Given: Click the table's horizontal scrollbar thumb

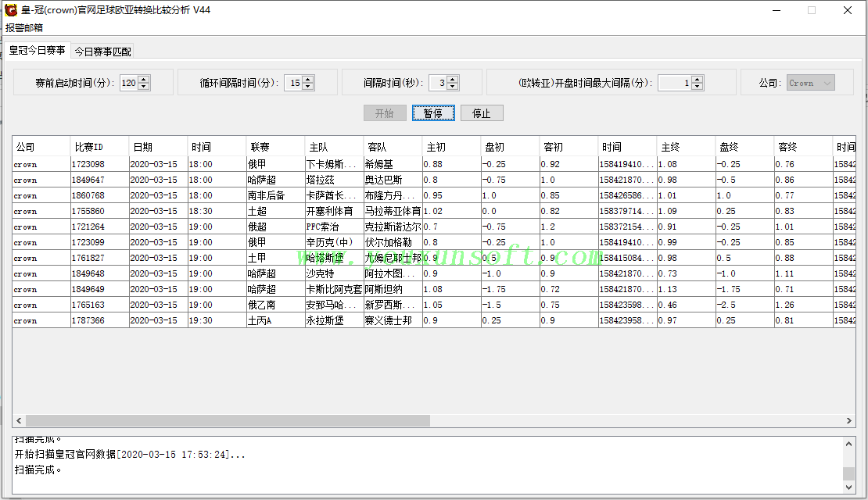Looking at the screenshot, I should 228,421.
